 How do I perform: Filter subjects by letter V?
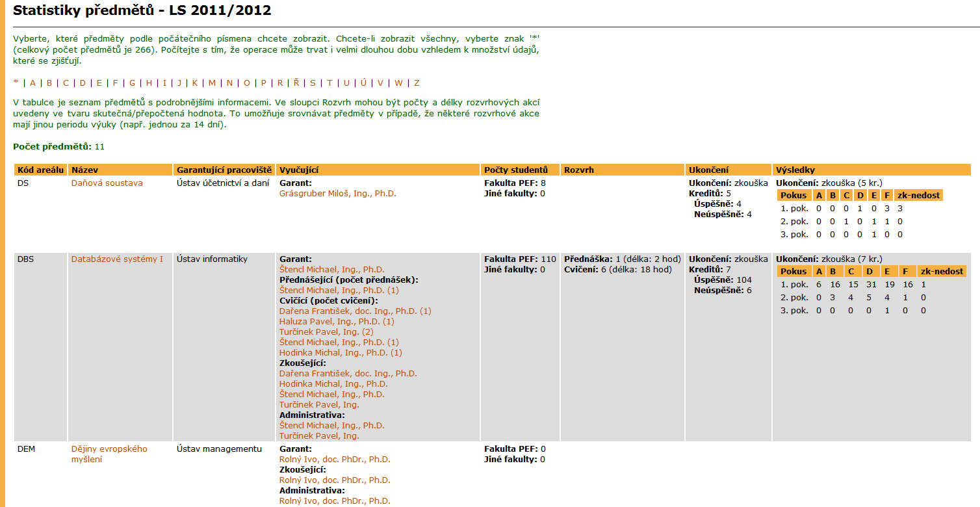pyautogui.click(x=380, y=83)
